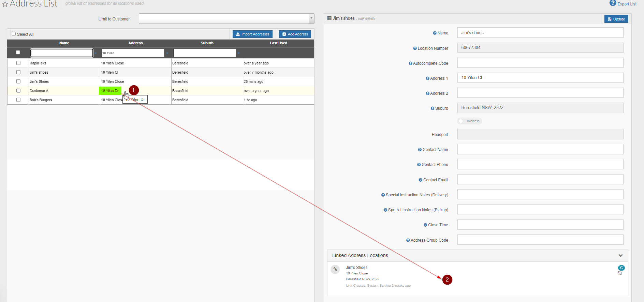Click the favorite star next to Address List
Image resolution: width=644 pixels, height=302 pixels.
[5, 4]
